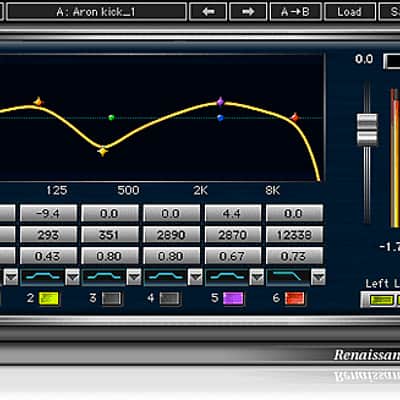Viewport: 400px width, 400px height.
Task: Click band 6 low-pass filter shape icon
Action: tap(288, 277)
